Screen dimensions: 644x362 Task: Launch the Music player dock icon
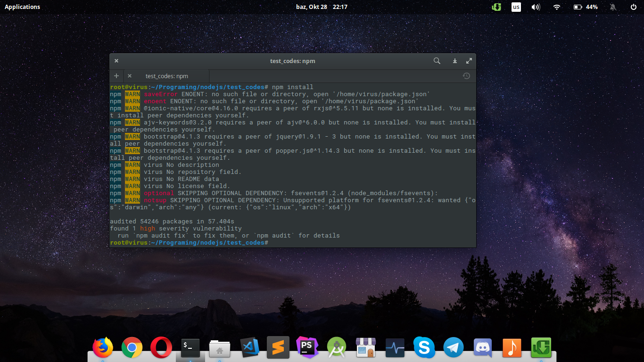click(512, 348)
